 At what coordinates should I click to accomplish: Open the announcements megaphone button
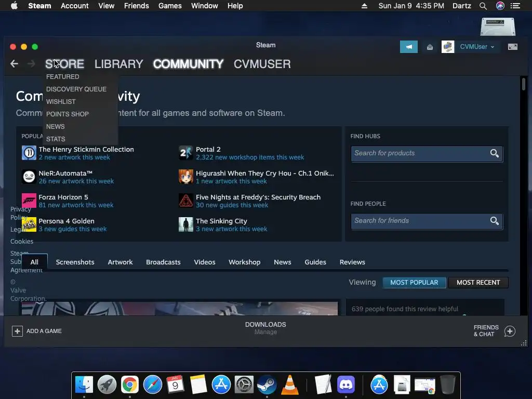click(408, 47)
